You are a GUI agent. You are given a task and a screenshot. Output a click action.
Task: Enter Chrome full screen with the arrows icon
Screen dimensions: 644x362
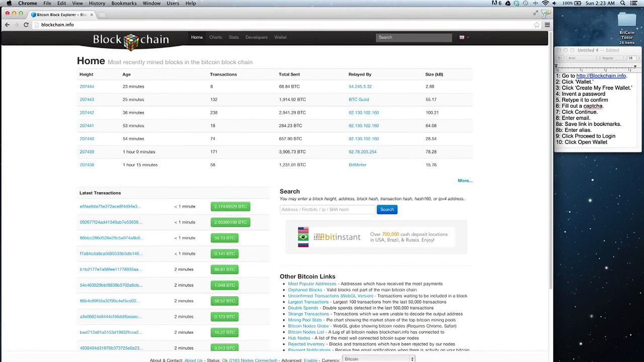(536, 14)
